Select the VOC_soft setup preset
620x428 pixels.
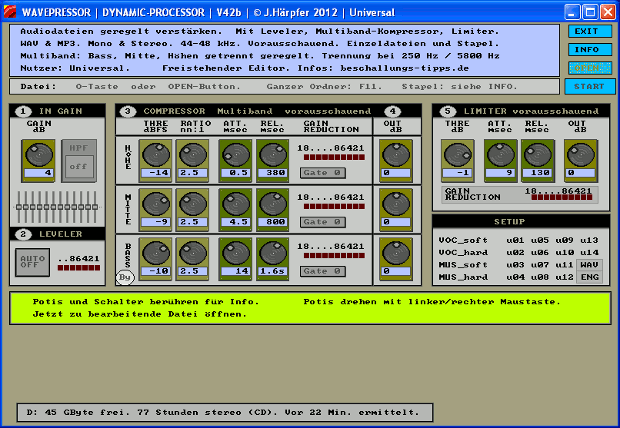click(463, 240)
